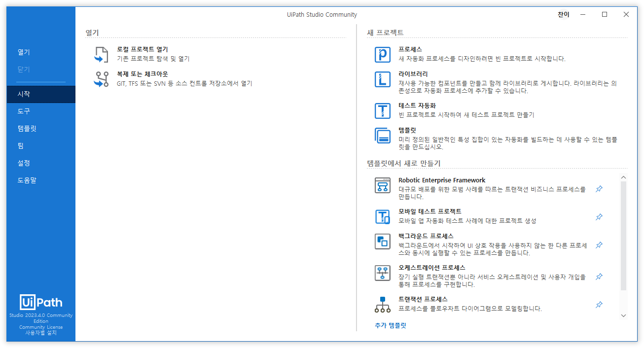Click the 찬이 user account name
Image resolution: width=644 pixels, height=348 pixels.
[x=564, y=15]
